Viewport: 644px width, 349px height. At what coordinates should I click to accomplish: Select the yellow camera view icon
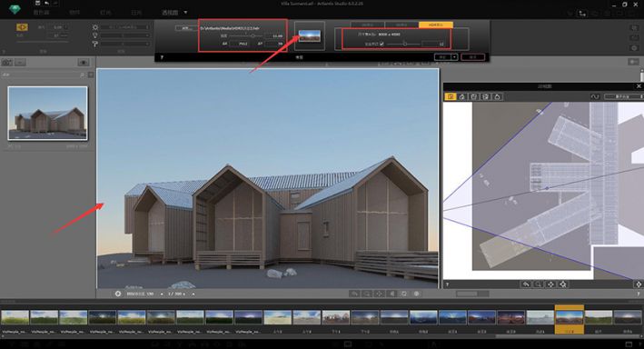[22, 27]
